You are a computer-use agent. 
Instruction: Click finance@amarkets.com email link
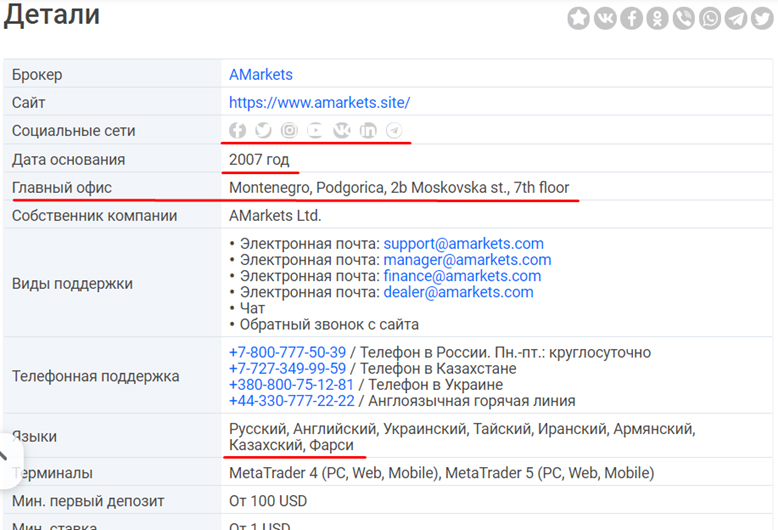tap(462, 276)
